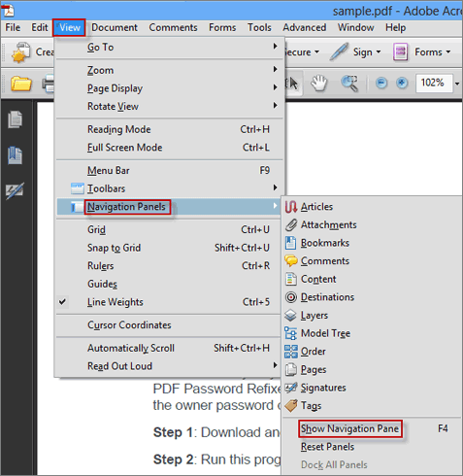The height and width of the screenshot is (476, 463).
Task: Click the Attachments paperclip icon
Action: (291, 224)
